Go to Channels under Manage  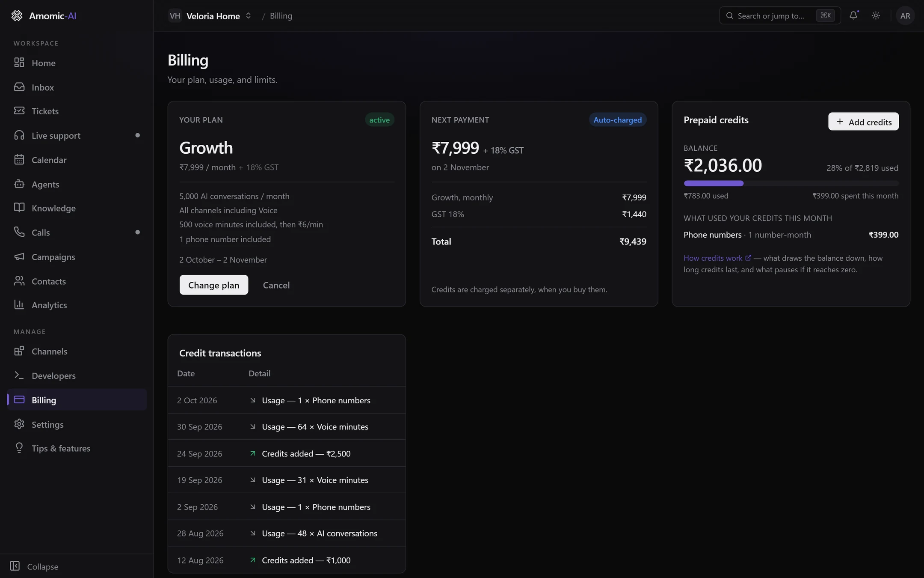(x=77, y=352)
